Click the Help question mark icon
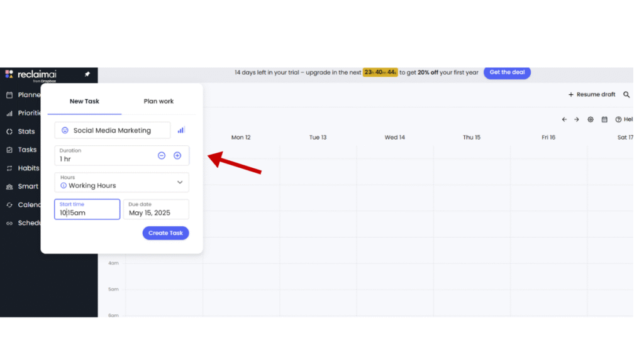Screen dimensions: 644x362 pyautogui.click(x=619, y=119)
